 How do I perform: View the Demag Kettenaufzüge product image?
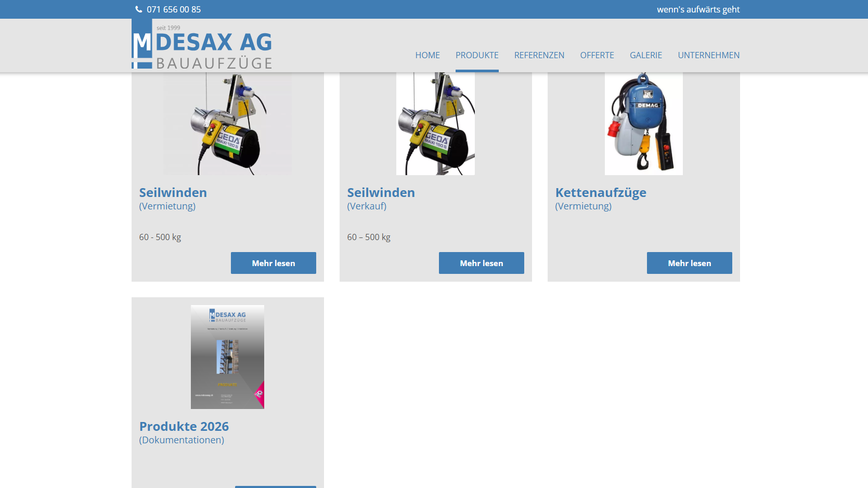644,124
